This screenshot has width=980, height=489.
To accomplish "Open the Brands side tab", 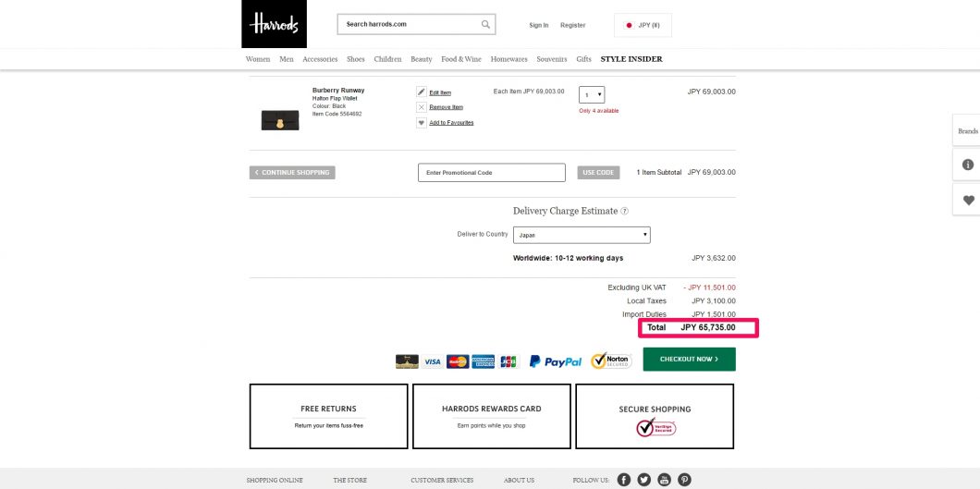I will (967, 131).
